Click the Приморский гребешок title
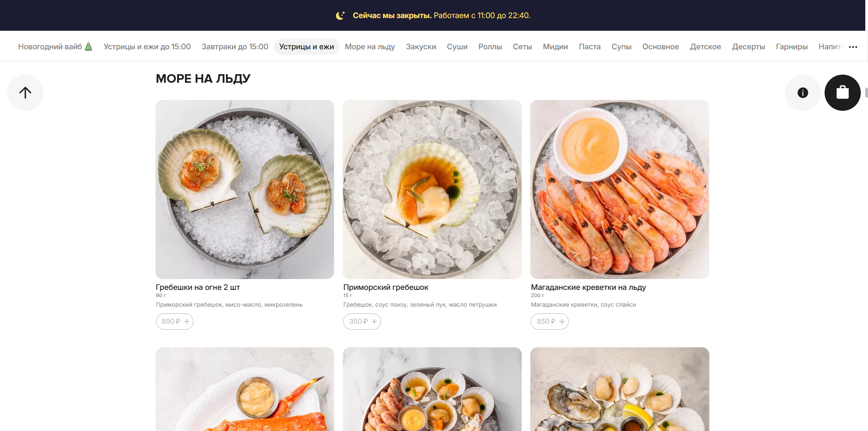 [x=386, y=287]
